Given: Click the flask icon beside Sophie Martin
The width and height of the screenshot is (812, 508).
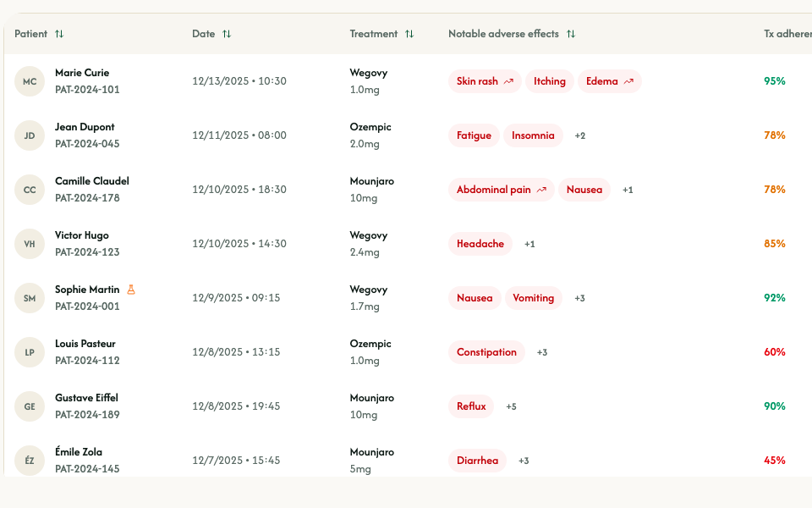Looking at the screenshot, I should tap(131, 290).
